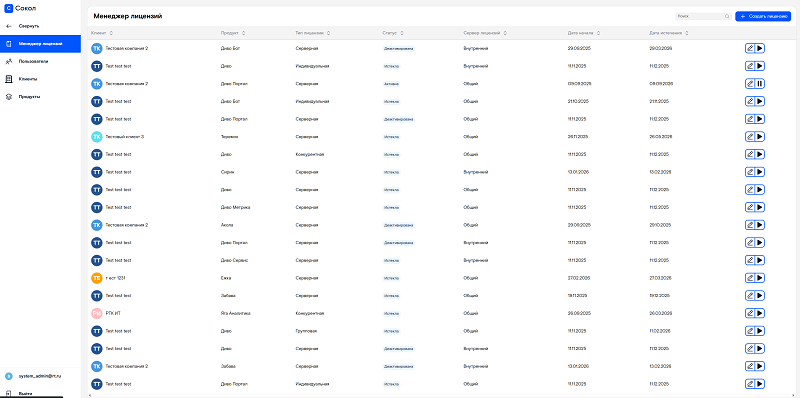
Task: Open Менеджер лицензий in sidebar
Action: [x=40, y=44]
